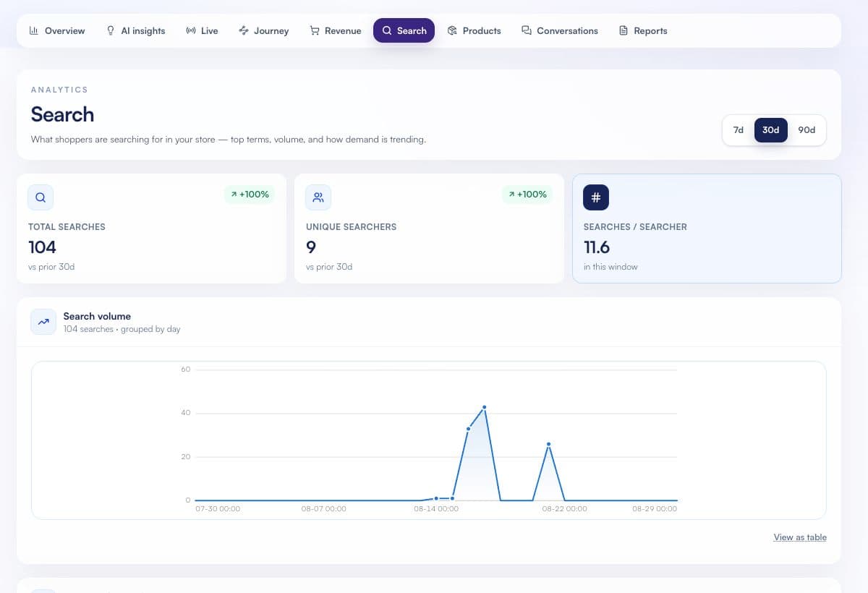Click the TOTAL SEARCHES card label
Screen dimensions: 868x593
(x=67, y=227)
